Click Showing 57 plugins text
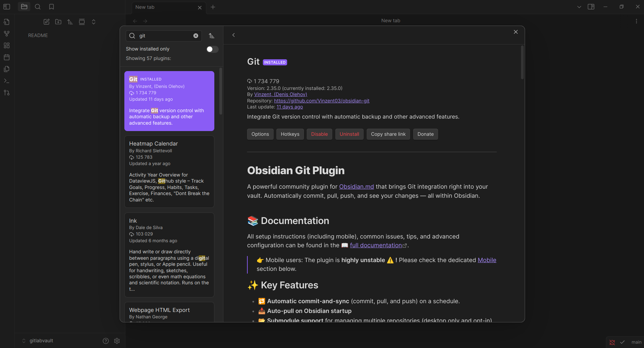644x348 pixels. (148, 58)
